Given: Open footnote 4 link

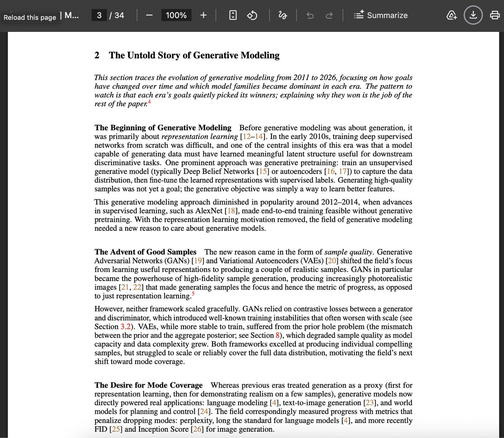Looking at the screenshot, I should pos(149,102).
